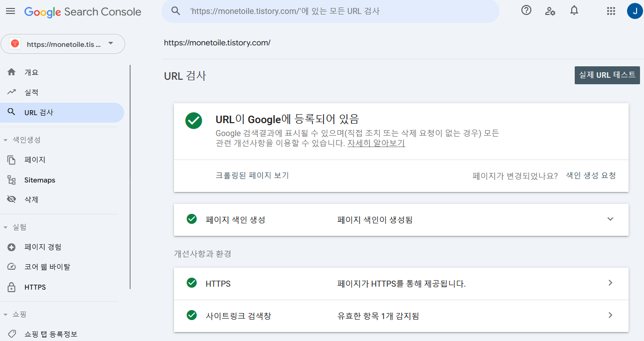
Task: Click 크롤링된 페이지 보기
Action: point(252,175)
